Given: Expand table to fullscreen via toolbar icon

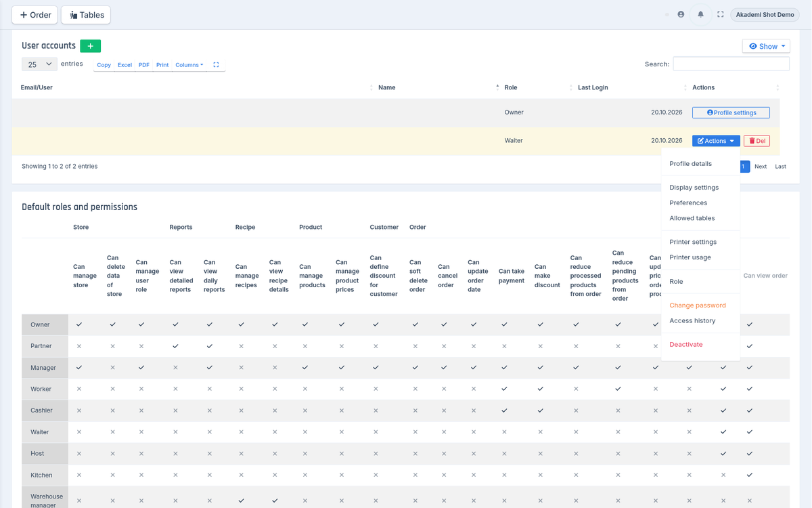Looking at the screenshot, I should (216, 65).
